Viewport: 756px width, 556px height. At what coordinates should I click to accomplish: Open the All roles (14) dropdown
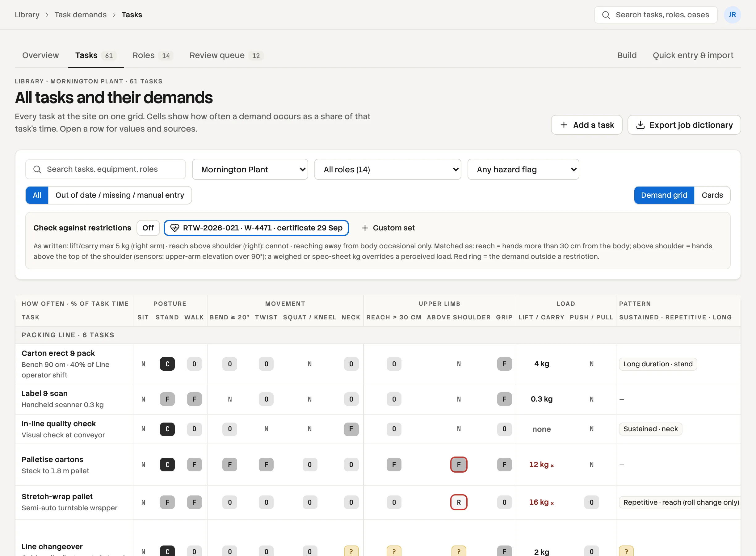pyautogui.click(x=388, y=169)
